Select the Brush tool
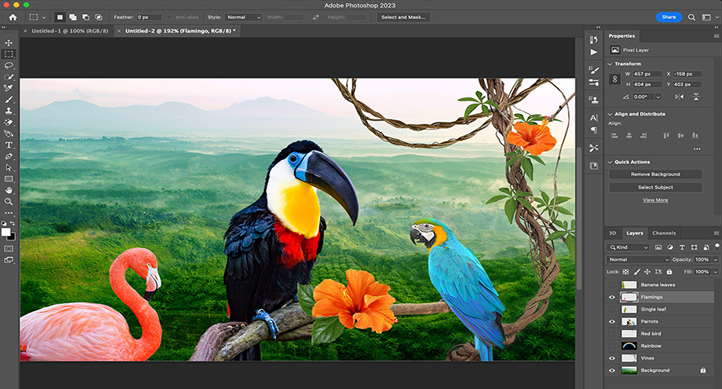The image size is (722, 389). [9, 99]
